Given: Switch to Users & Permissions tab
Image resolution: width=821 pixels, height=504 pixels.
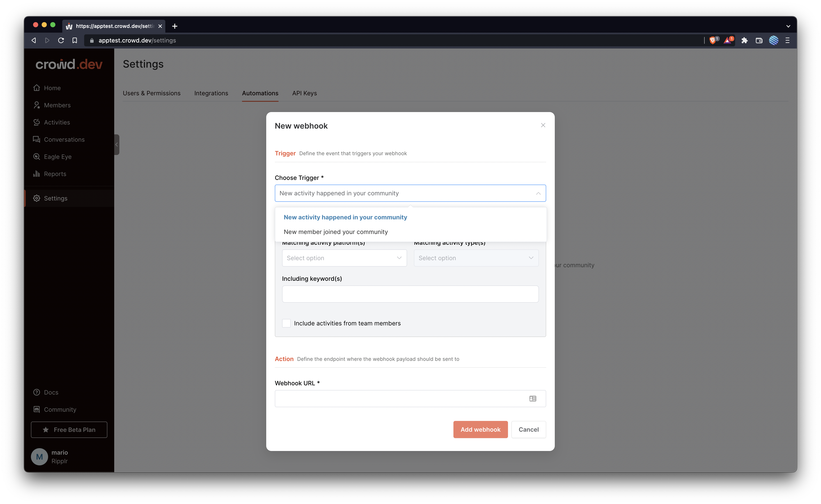Looking at the screenshot, I should coord(152,93).
